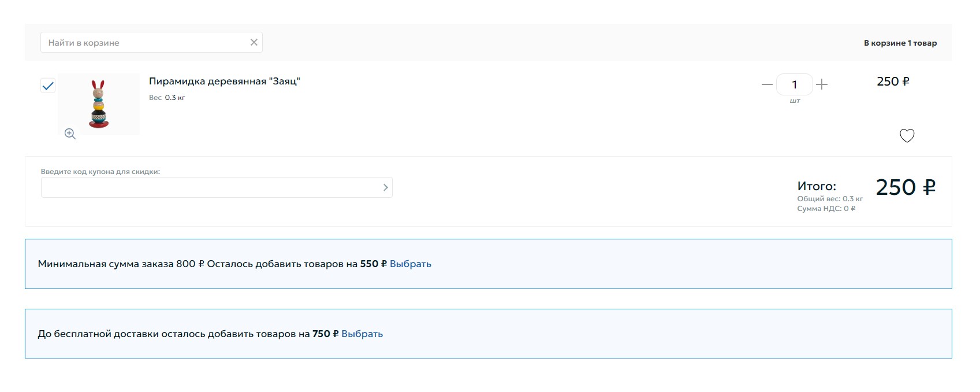Click the large Итого total amount
This screenshot has height=392, width=980.
[x=905, y=187]
